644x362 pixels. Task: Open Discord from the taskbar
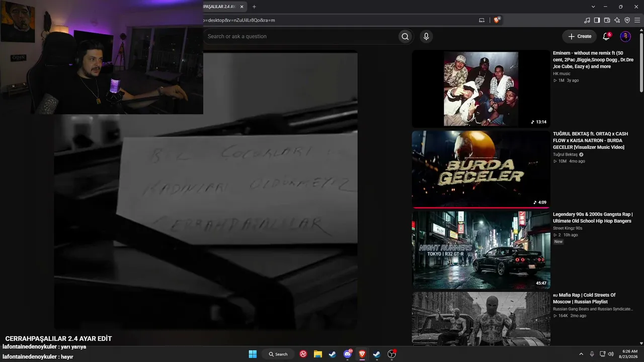tap(348, 354)
